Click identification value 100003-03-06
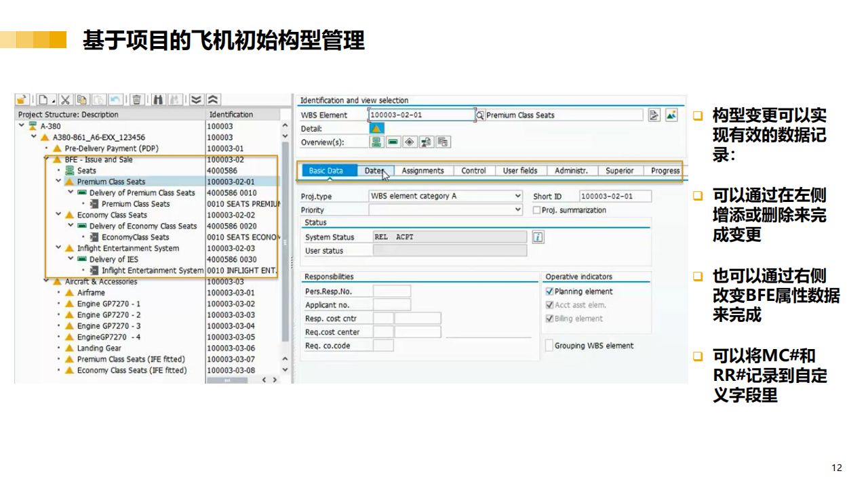Screen dimensions: 868x488 (x=231, y=348)
